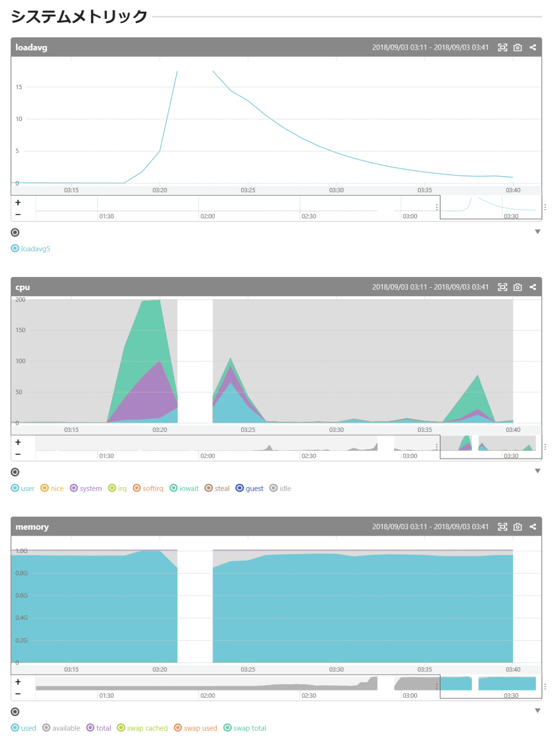
Task: Hide the user series in cpu graph
Action: pyautogui.click(x=23, y=488)
